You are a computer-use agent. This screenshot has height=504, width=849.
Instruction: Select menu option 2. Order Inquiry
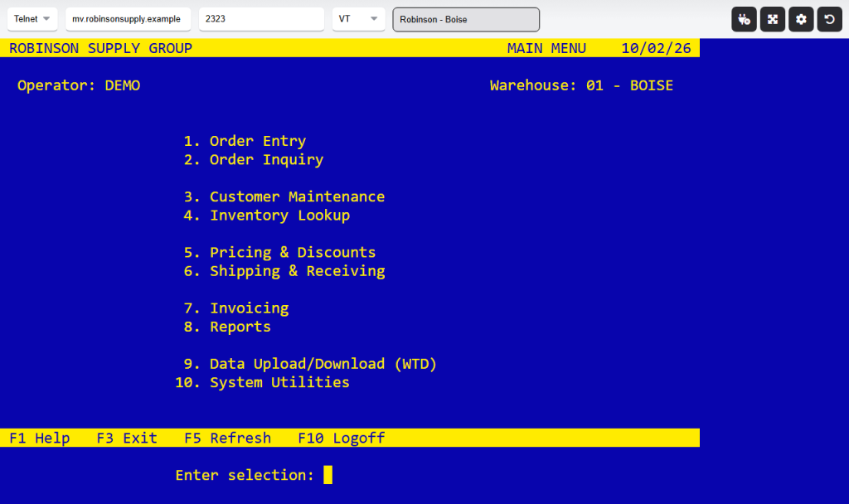(x=254, y=160)
